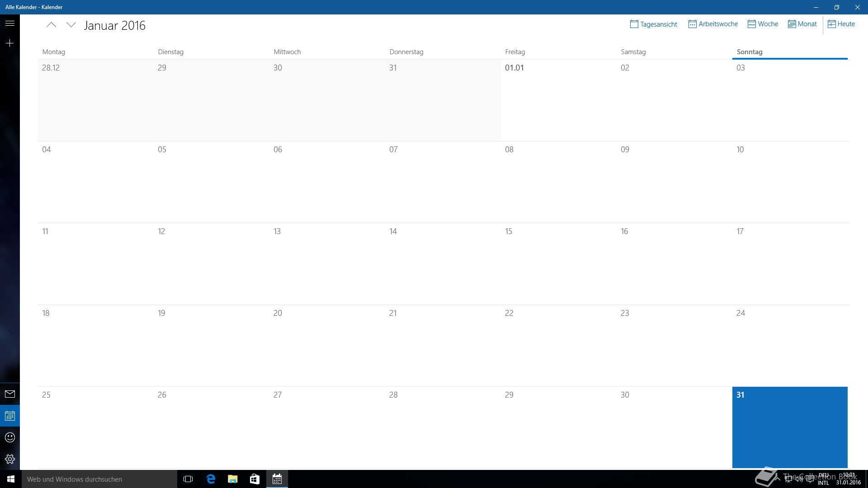Select day 08 in the calendar
The width and height of the screenshot is (868, 488).
[x=559, y=182]
